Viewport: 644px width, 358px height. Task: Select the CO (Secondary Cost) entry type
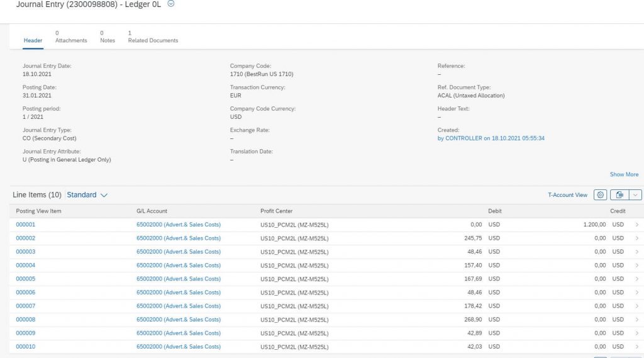49,138
